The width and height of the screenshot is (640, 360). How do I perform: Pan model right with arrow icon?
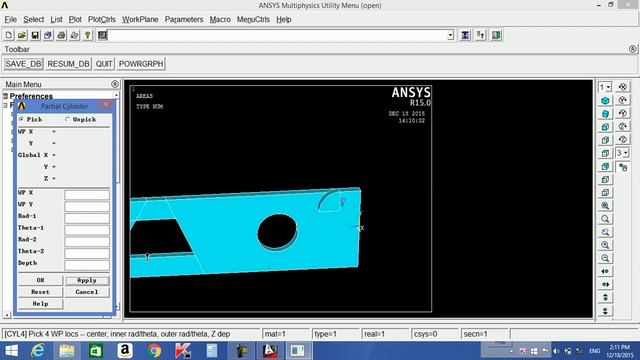605,284
